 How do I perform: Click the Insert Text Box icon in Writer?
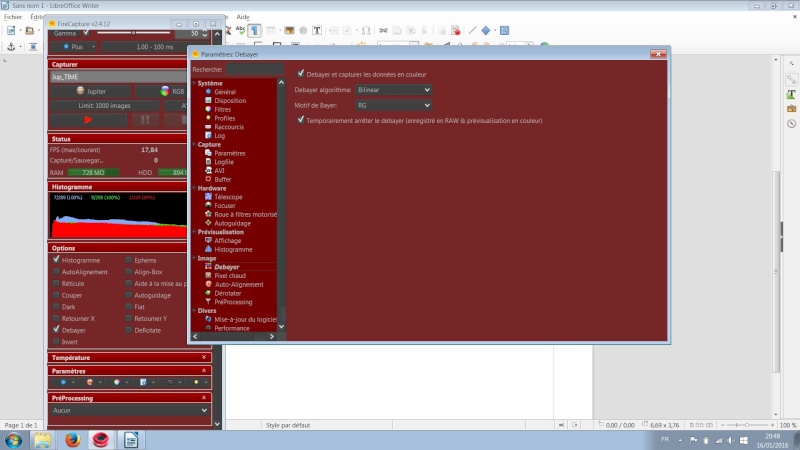[x=317, y=31]
